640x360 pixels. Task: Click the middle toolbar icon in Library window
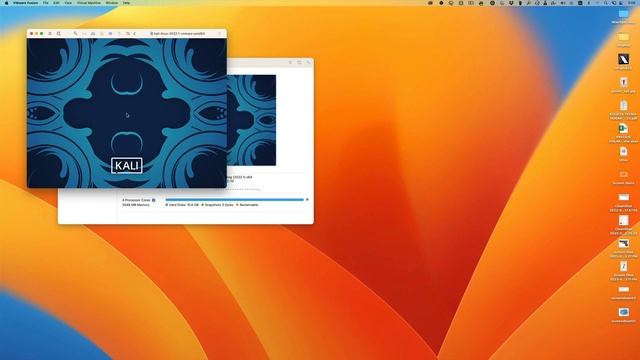(299, 62)
